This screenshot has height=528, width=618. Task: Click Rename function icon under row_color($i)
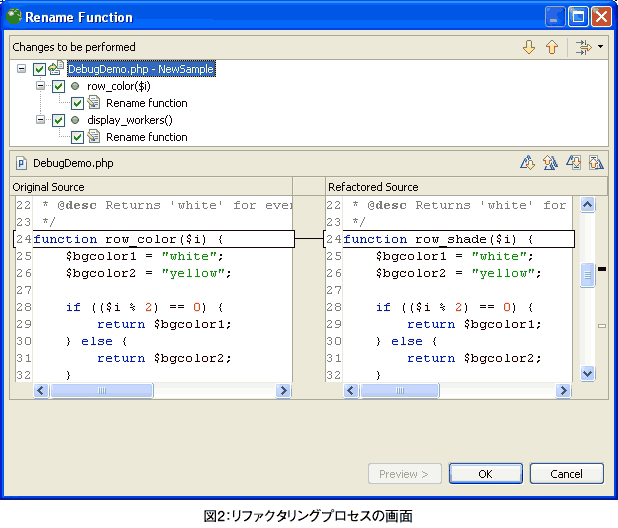(x=93, y=103)
